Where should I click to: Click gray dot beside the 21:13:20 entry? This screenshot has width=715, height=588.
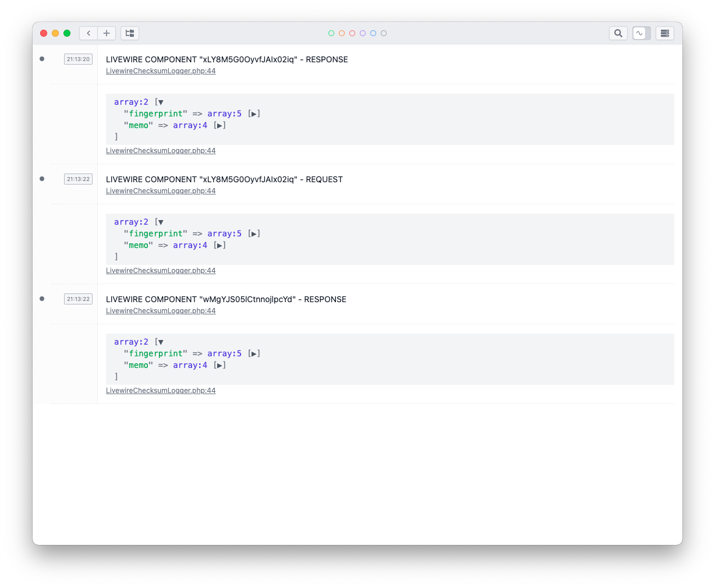pyautogui.click(x=42, y=59)
